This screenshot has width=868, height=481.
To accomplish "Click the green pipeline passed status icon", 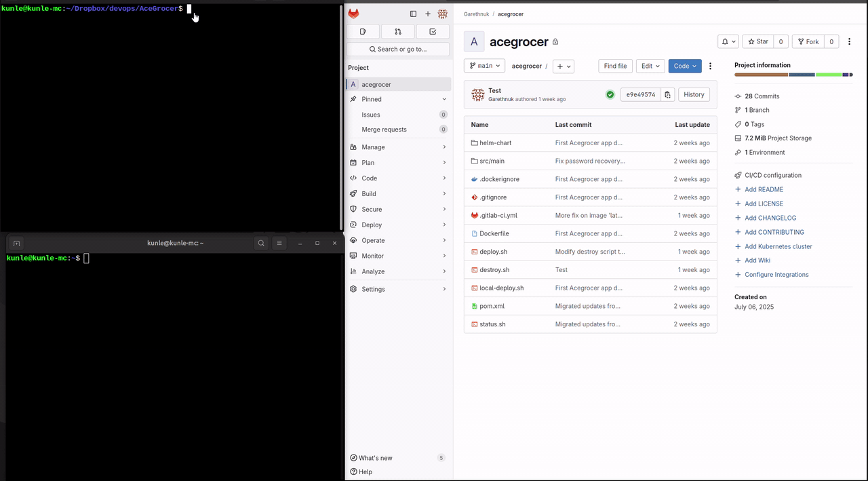I will click(610, 95).
